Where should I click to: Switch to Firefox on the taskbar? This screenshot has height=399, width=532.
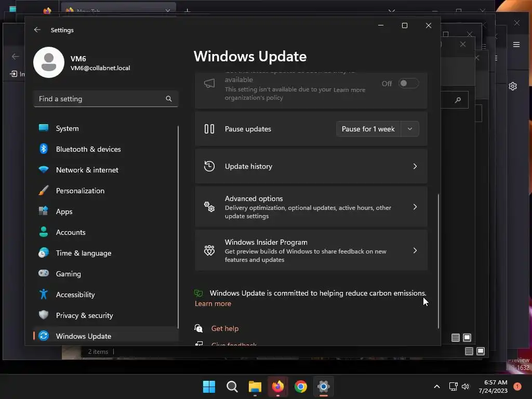(278, 387)
